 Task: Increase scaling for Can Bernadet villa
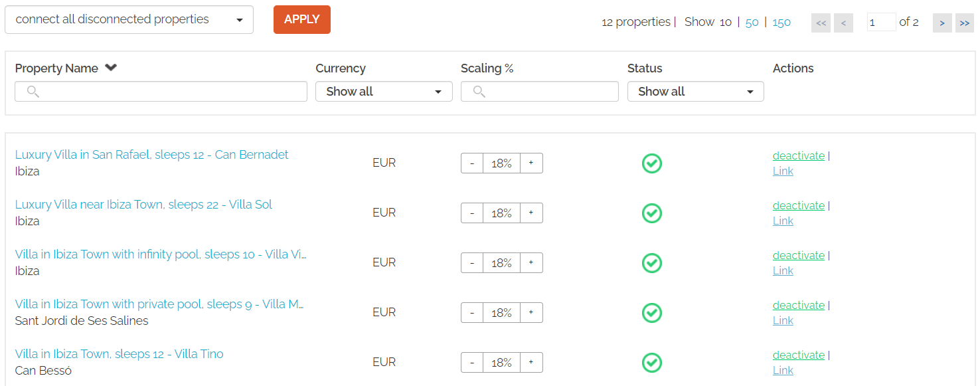(531, 163)
